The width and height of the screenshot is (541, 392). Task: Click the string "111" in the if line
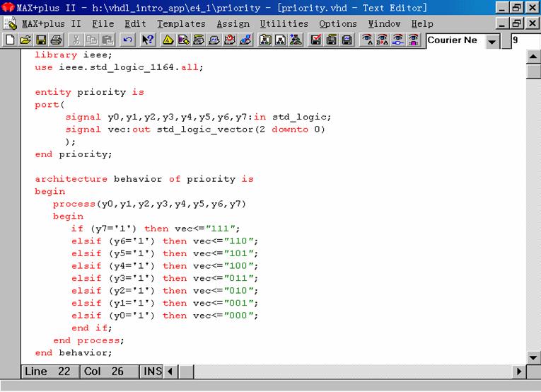pos(220,229)
